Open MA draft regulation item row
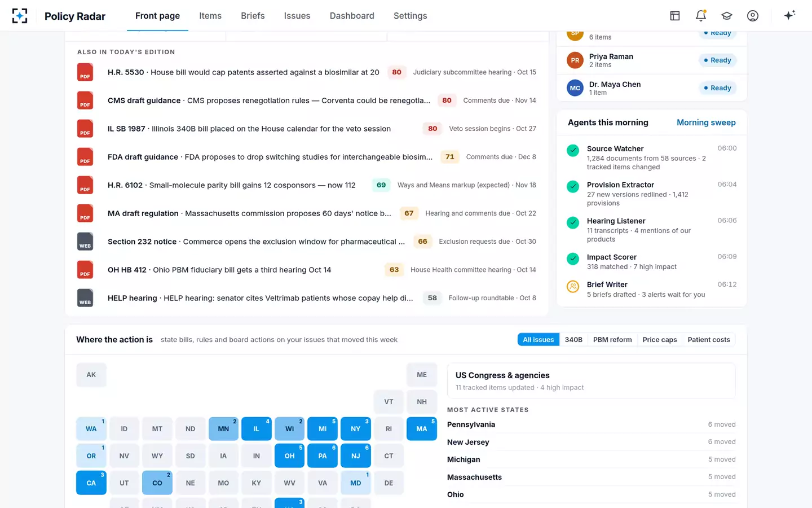The height and width of the screenshot is (508, 812). pyautogui.click(x=307, y=213)
